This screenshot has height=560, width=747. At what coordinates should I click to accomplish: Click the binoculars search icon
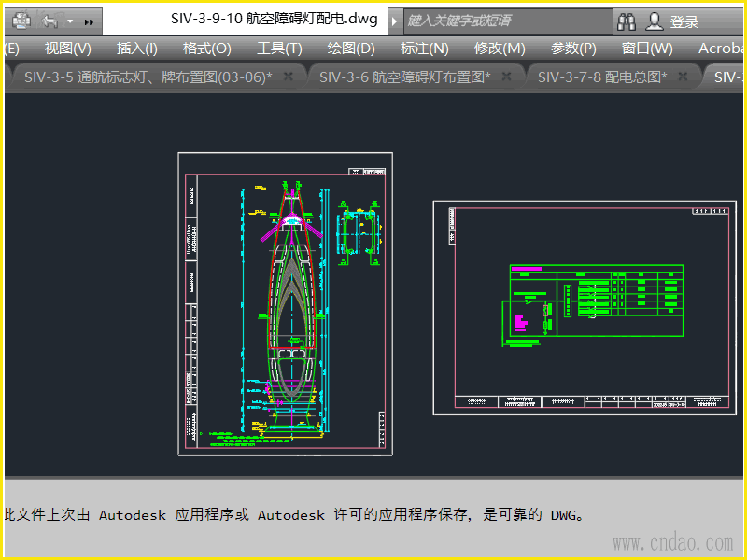pos(626,21)
